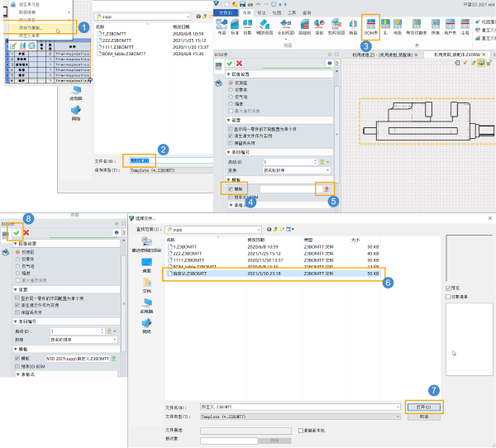
Task: Select 自定义.Z3BOMTT file in 选择文件 dialog
Action: click(274, 274)
